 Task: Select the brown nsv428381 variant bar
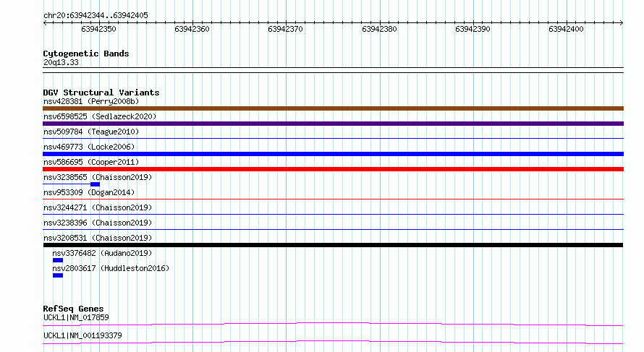(333, 108)
